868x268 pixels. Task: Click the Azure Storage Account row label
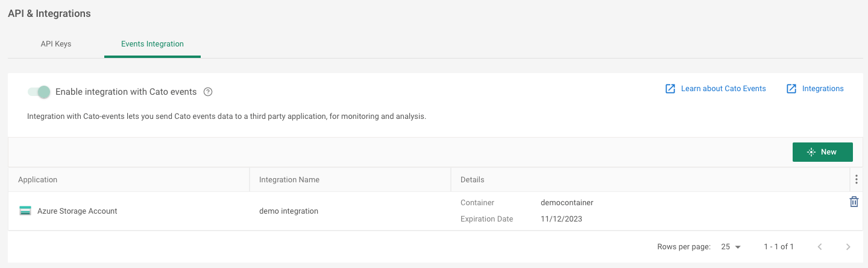(x=77, y=211)
